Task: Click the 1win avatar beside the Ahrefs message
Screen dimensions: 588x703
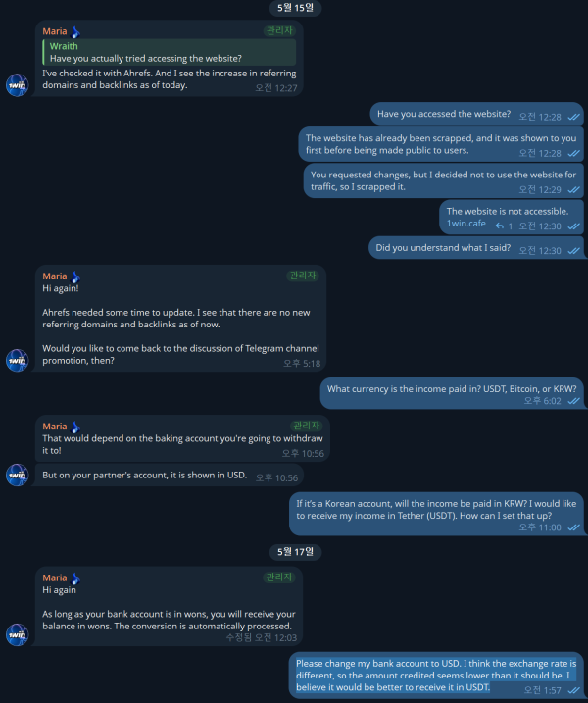Action: coord(17,85)
